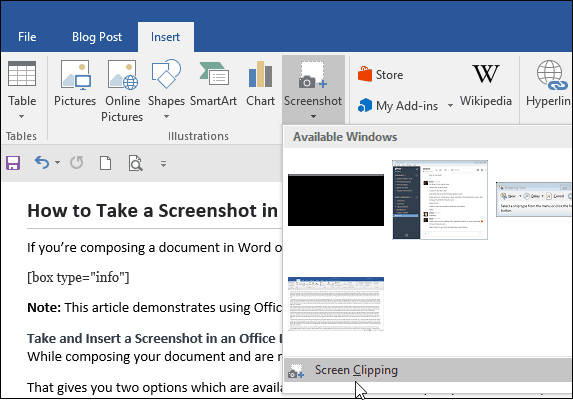Customize Quick Access Toolbar dropdown
The width and height of the screenshot is (573, 413).
tap(163, 164)
